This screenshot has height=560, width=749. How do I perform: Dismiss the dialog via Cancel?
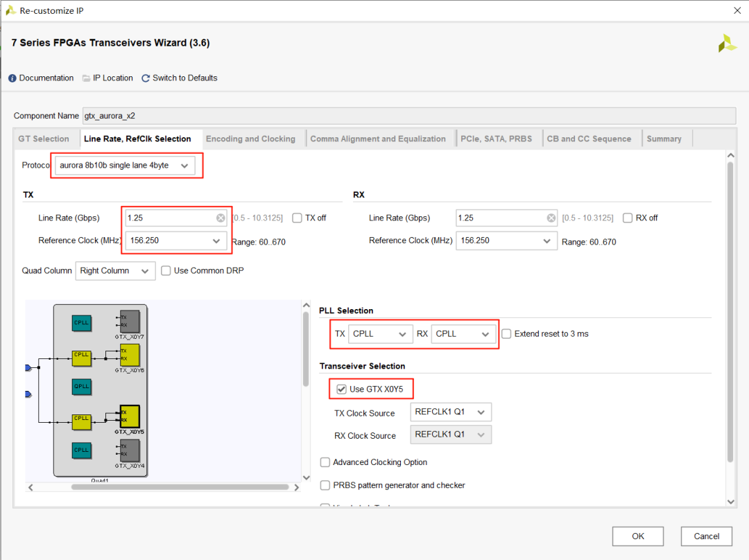click(x=706, y=536)
